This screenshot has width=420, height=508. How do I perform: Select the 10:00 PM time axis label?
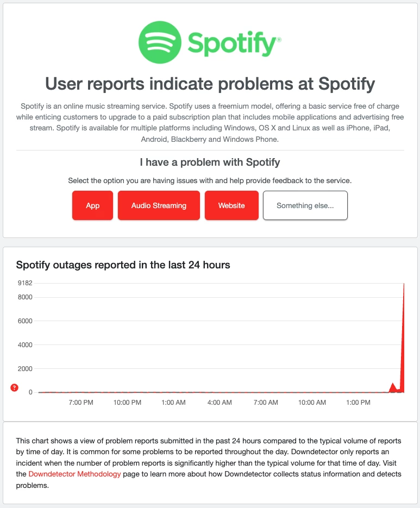(x=128, y=403)
